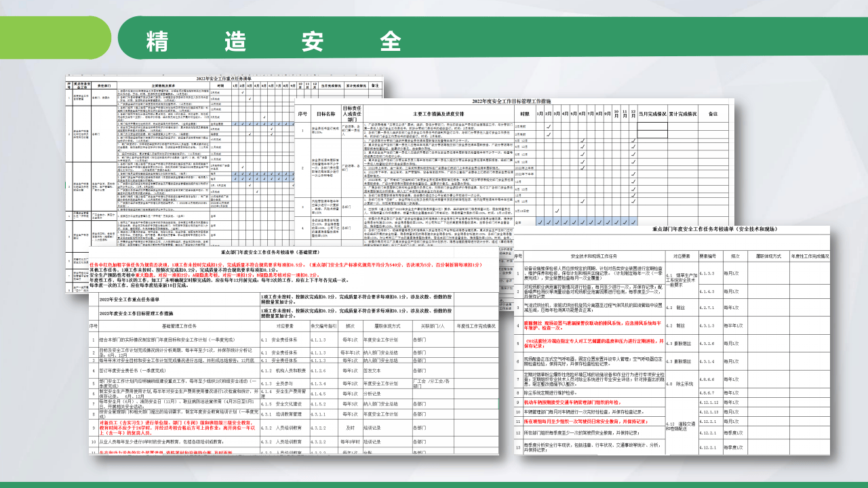
Task: Click the 基础管理工作任务 column header
Action: (x=180, y=326)
